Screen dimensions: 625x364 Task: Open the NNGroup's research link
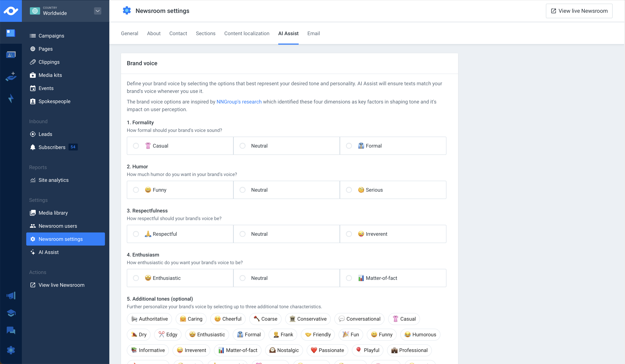(239, 102)
